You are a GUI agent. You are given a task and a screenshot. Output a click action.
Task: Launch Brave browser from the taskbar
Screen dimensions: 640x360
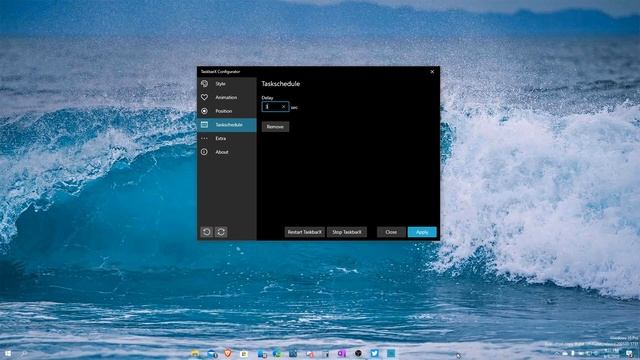228,353
